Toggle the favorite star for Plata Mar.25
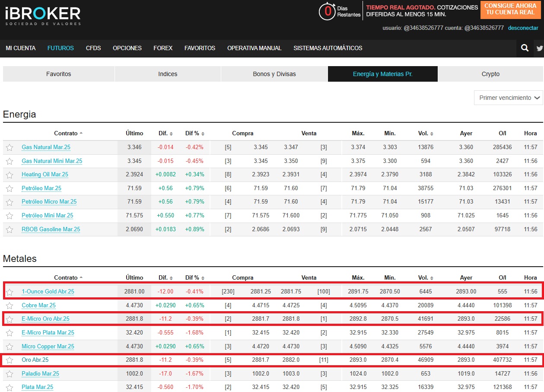This screenshot has width=544, height=392. pos(10,387)
